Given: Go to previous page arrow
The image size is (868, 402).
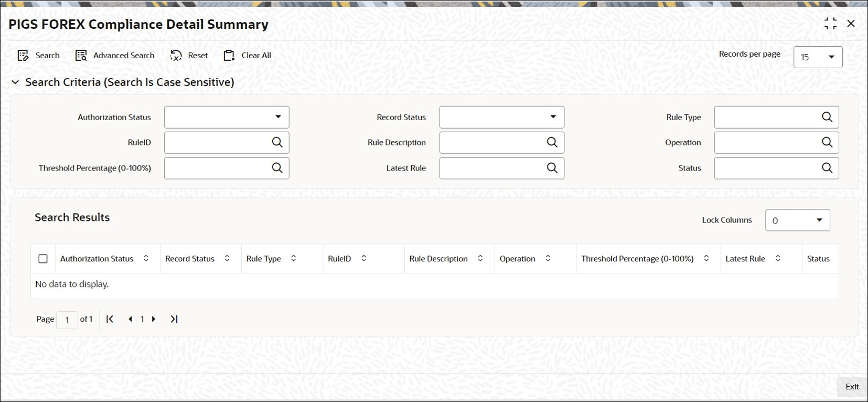Looking at the screenshot, I should (x=130, y=319).
